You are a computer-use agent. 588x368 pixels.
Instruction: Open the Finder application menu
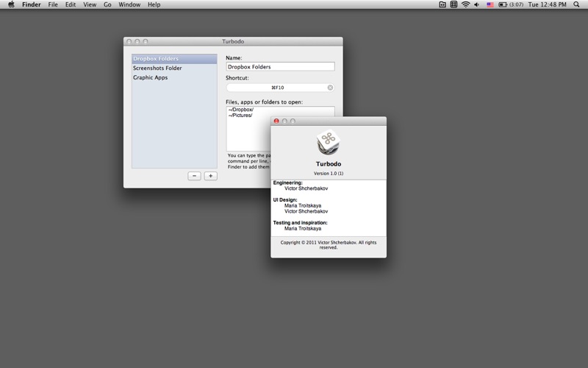point(31,4)
